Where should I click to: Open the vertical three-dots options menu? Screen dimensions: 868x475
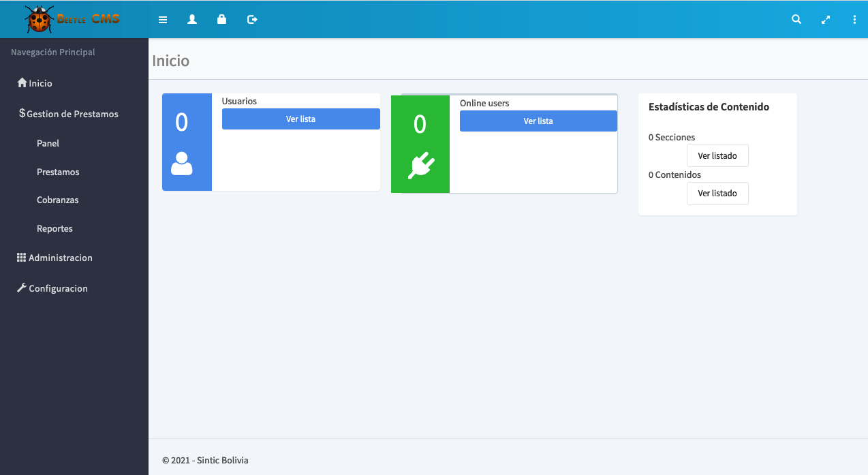854,20
